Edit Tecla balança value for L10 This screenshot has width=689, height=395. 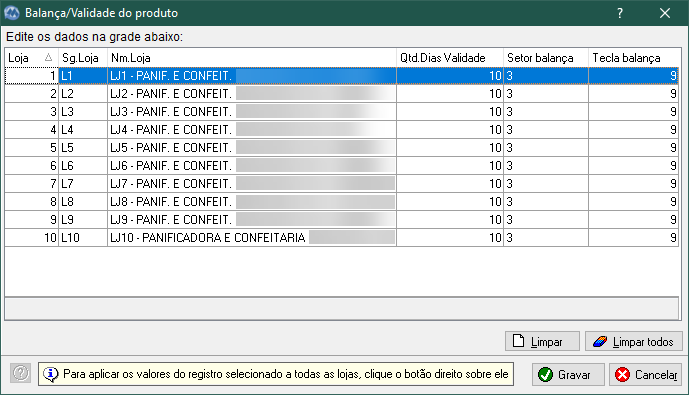point(634,238)
